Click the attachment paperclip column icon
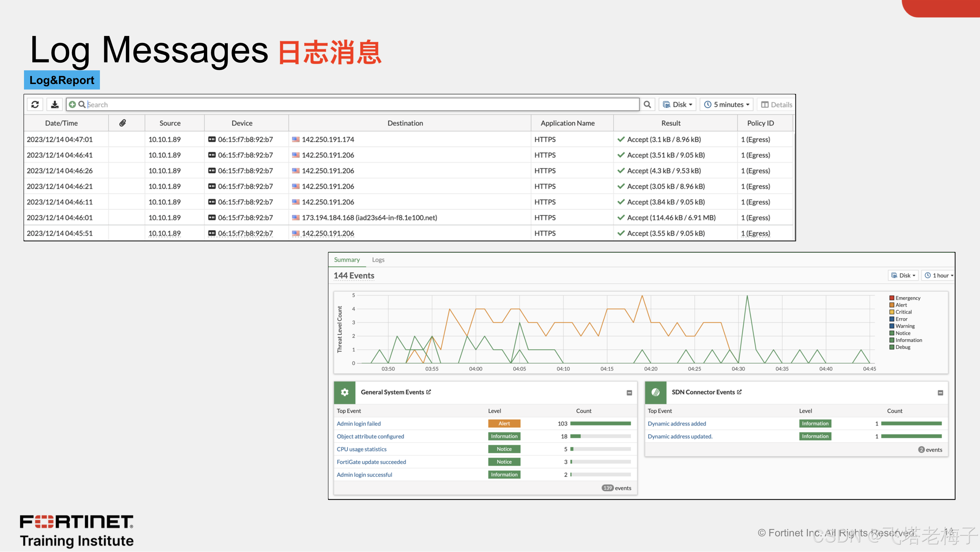 pyautogui.click(x=123, y=123)
